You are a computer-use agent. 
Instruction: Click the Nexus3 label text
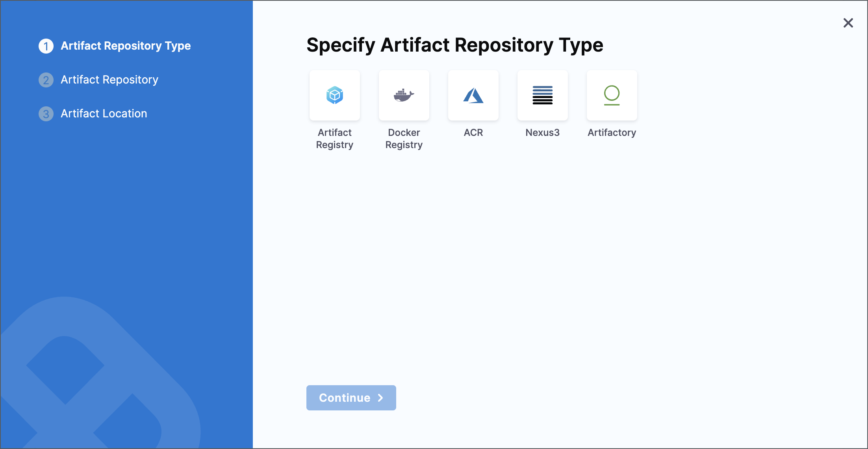(542, 133)
